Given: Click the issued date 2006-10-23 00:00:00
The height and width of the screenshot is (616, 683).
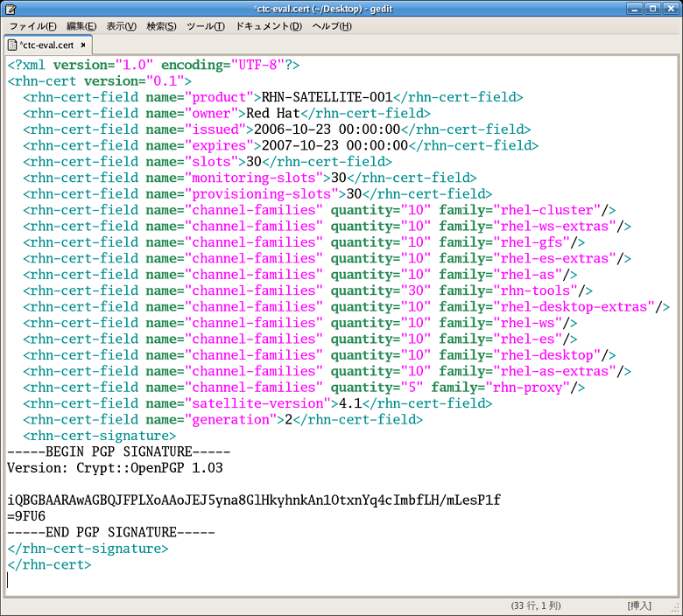Looking at the screenshot, I should point(327,129).
